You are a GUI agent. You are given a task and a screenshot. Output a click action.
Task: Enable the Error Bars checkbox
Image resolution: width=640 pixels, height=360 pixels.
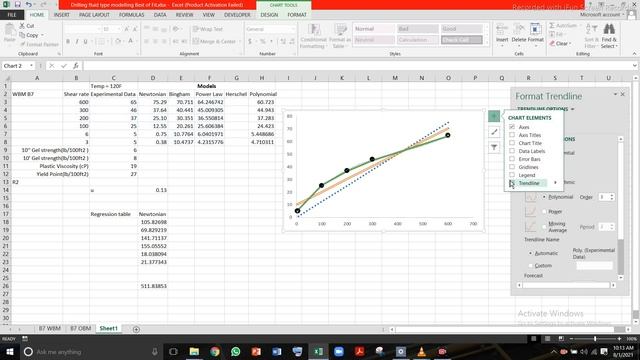click(512, 159)
